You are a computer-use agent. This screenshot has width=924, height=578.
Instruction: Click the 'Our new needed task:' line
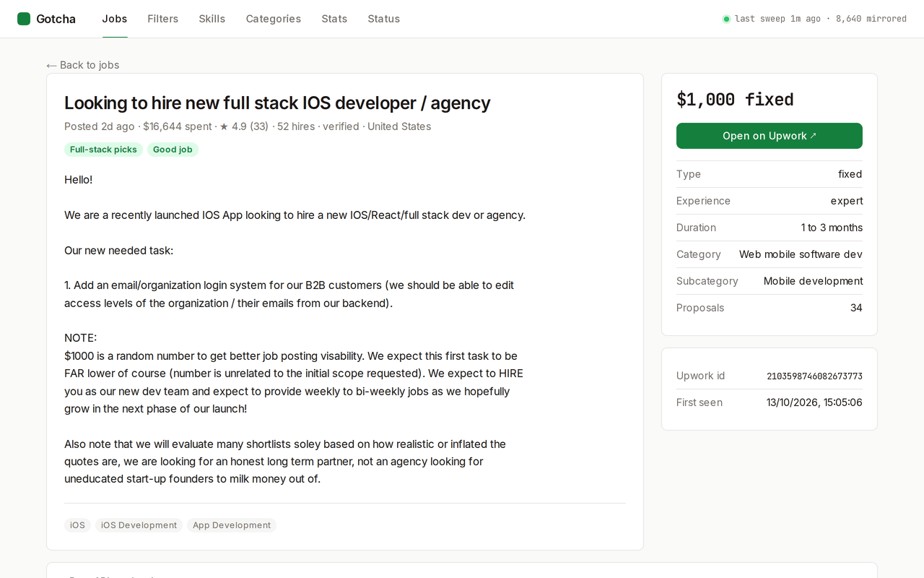[119, 251]
